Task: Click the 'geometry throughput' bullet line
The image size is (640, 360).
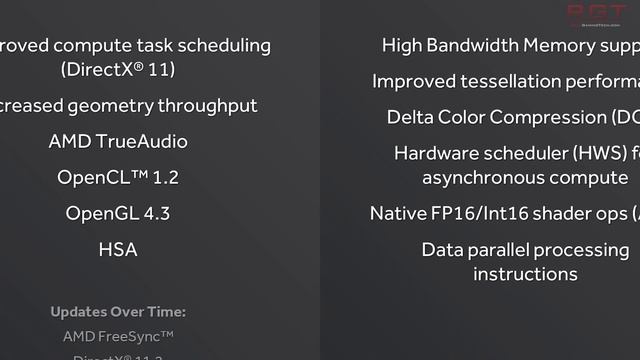Action: tap(129, 106)
